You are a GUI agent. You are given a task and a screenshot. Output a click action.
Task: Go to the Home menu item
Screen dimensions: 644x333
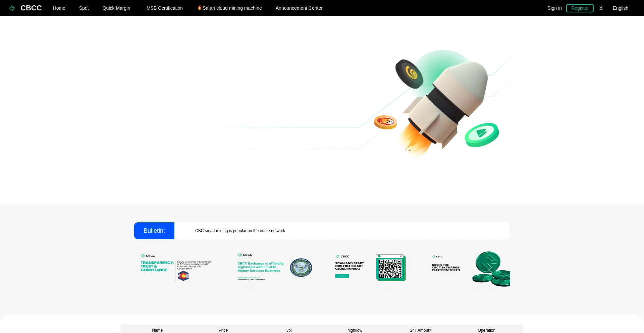point(59,8)
